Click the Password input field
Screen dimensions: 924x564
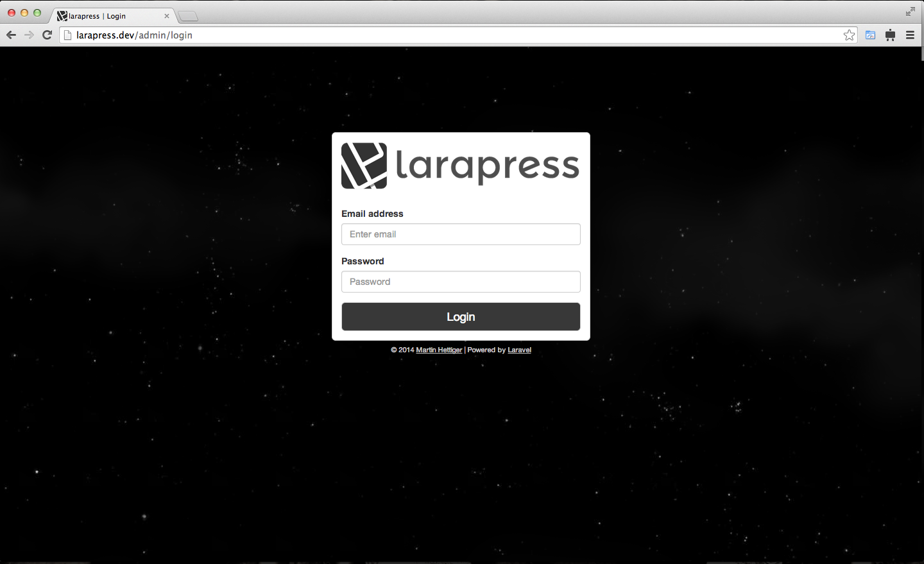click(x=461, y=282)
